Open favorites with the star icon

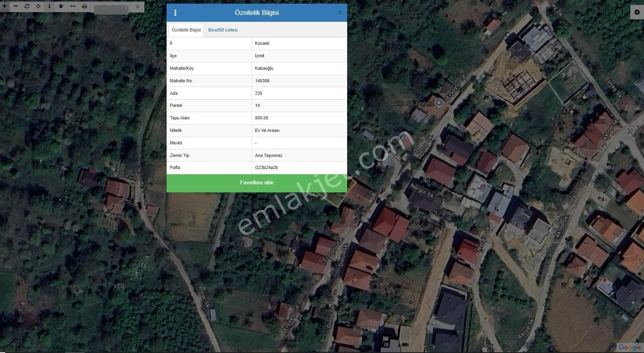(x=61, y=6)
